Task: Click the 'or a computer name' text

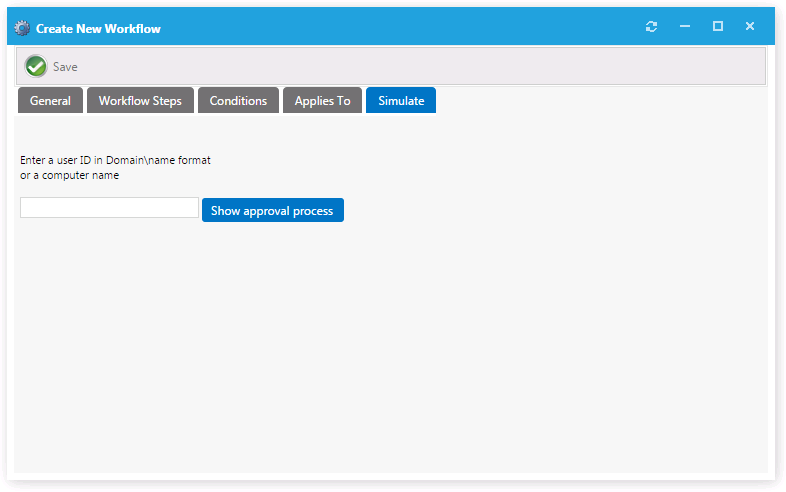Action: coord(69,176)
